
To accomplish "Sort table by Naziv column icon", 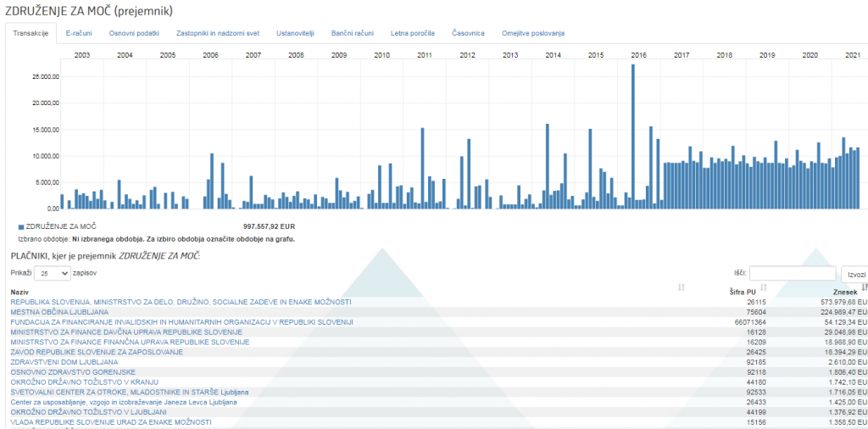I will click(682, 288).
